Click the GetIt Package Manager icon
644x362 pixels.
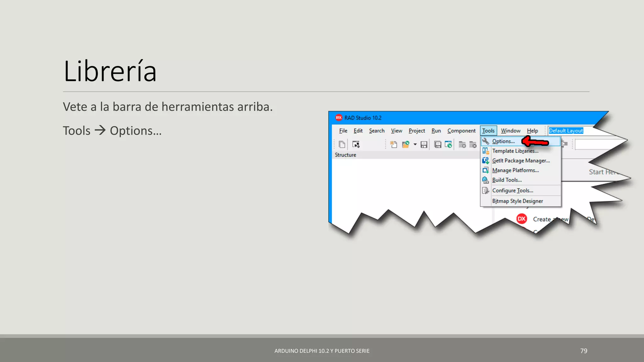486,161
